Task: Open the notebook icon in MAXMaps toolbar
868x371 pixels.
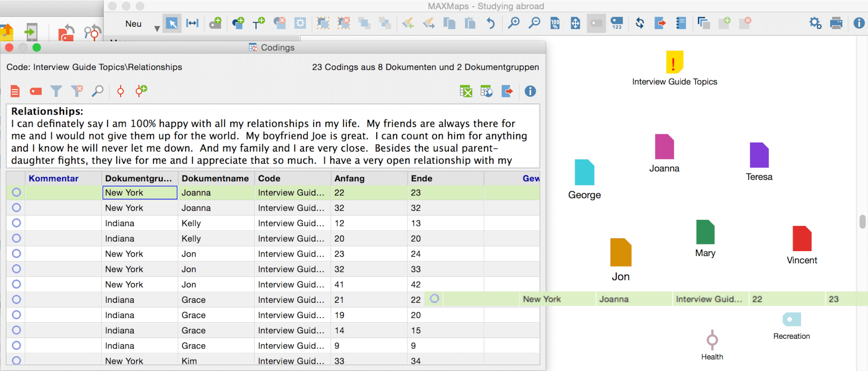Action: [681, 23]
